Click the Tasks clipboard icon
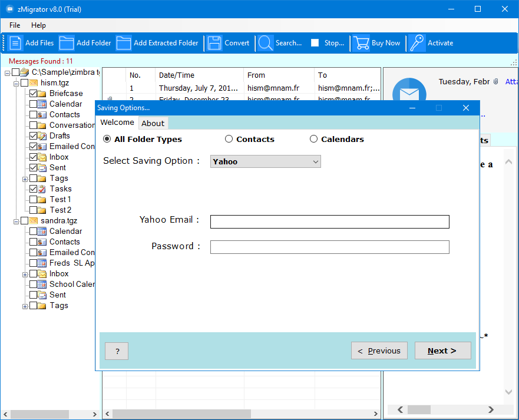 pyautogui.click(x=42, y=188)
